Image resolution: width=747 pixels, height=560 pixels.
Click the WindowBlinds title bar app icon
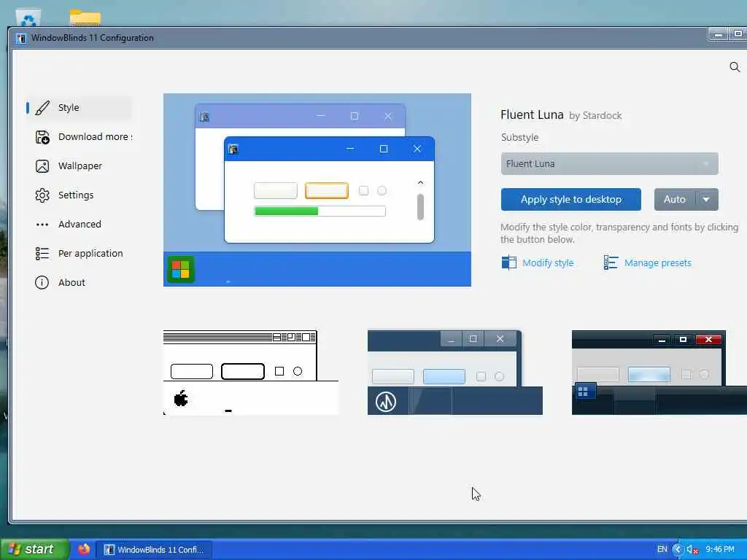pyautogui.click(x=20, y=39)
